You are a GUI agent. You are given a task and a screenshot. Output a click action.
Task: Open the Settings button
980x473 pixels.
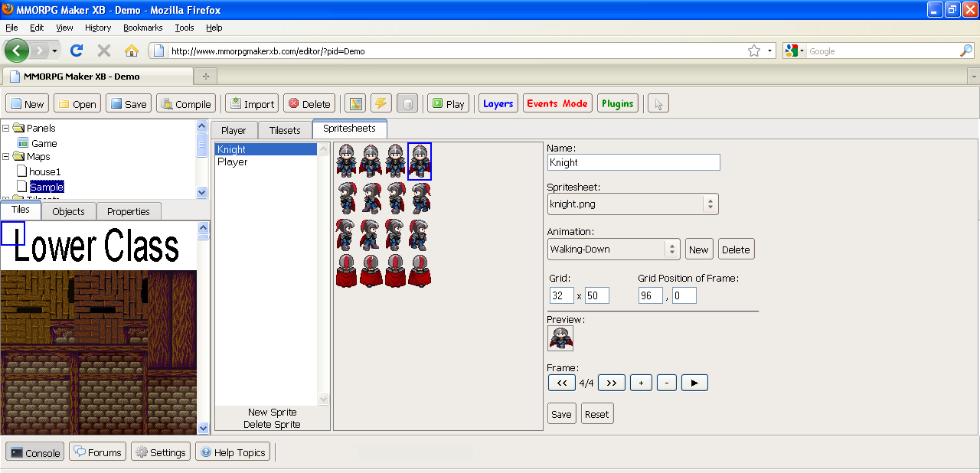coord(161,452)
